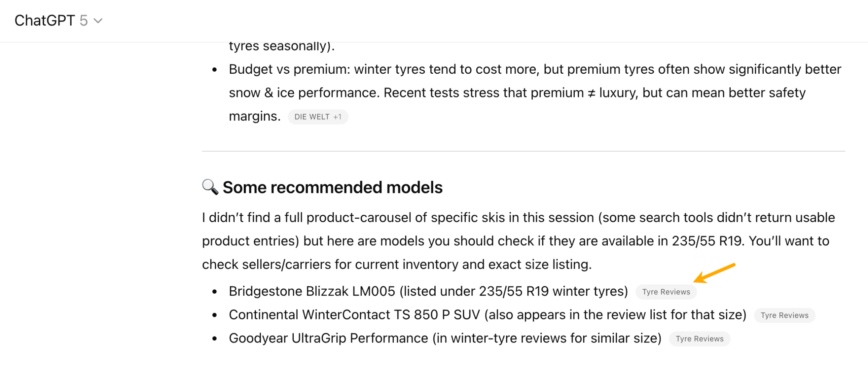
Task: Open Tyre Reviews citation for Goodyear UltraGrip Performance
Action: tap(699, 339)
